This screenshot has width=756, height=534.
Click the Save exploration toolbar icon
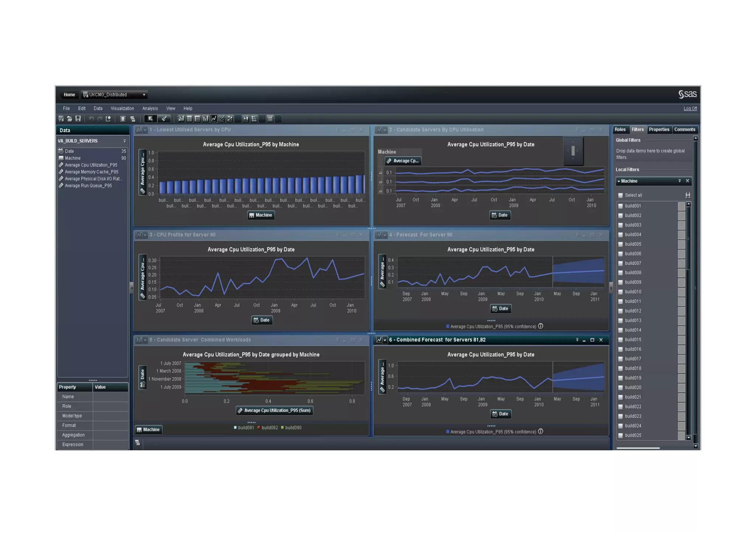point(78,119)
